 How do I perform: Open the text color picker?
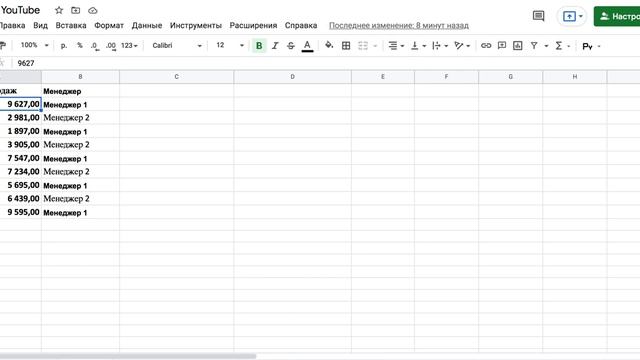(x=307, y=46)
